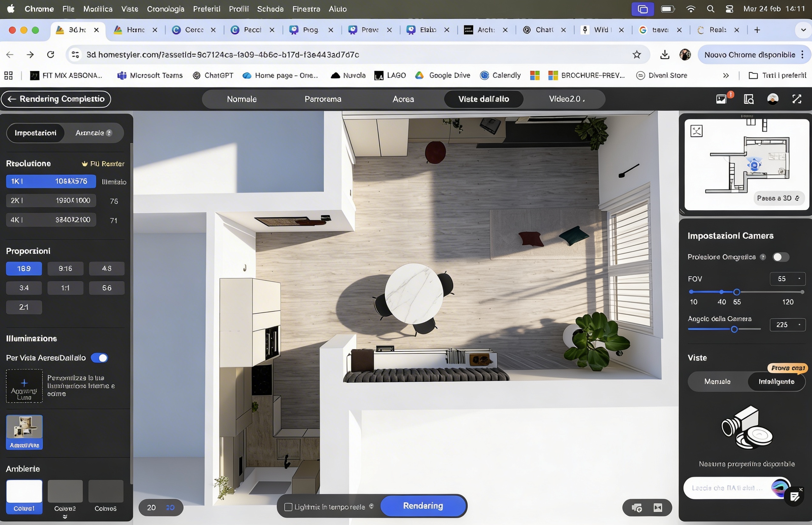Open the Cronologia menu in the menu bar
Viewport: 812px width, 525px height.
click(166, 9)
